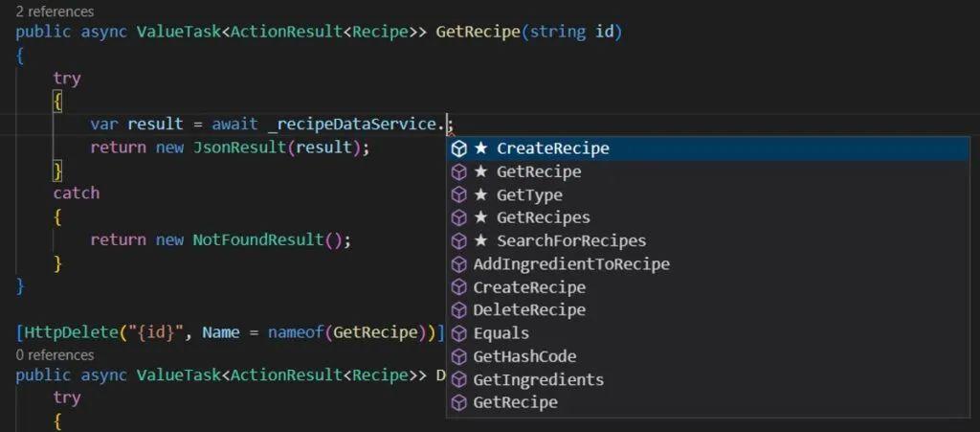The image size is (980, 432).
Task: Open the 0 references code lens
Action: point(55,355)
